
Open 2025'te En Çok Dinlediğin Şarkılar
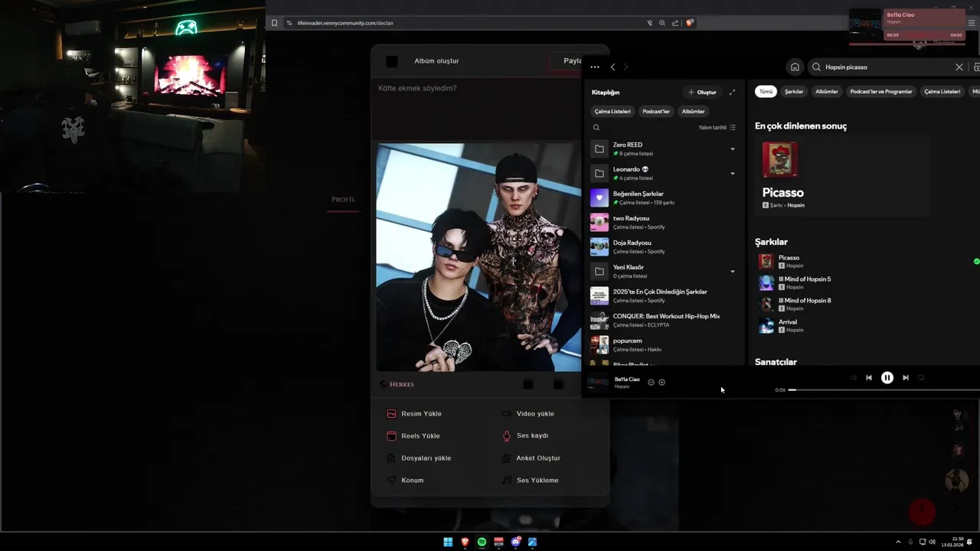(665, 296)
